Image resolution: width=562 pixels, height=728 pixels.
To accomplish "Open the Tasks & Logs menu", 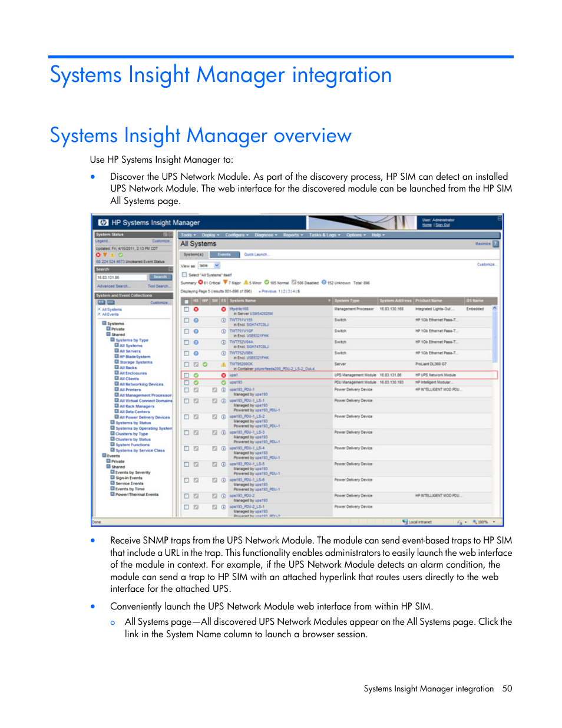I will [x=325, y=235].
